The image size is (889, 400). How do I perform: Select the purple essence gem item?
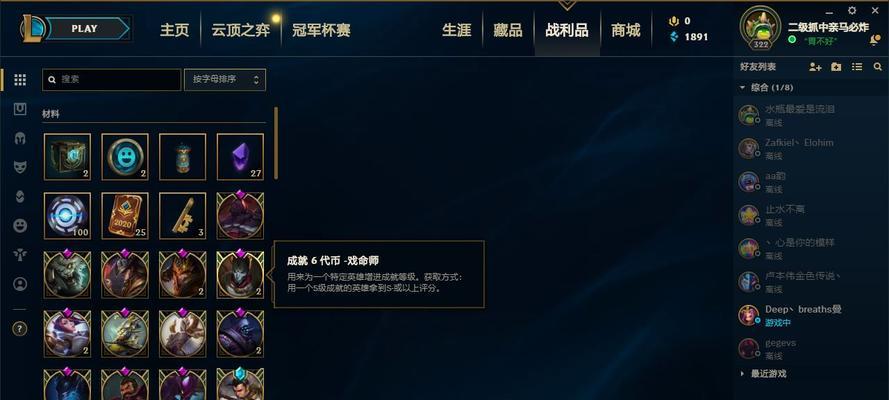click(x=240, y=157)
